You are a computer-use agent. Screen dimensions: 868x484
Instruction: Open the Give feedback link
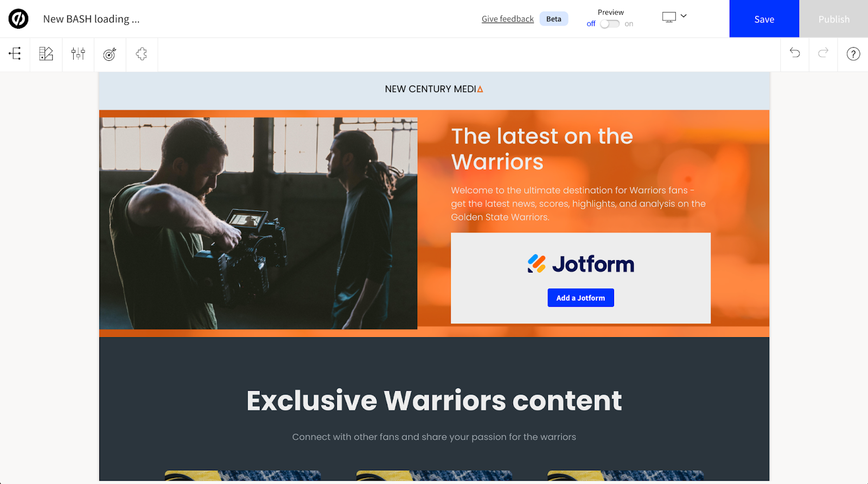(508, 19)
